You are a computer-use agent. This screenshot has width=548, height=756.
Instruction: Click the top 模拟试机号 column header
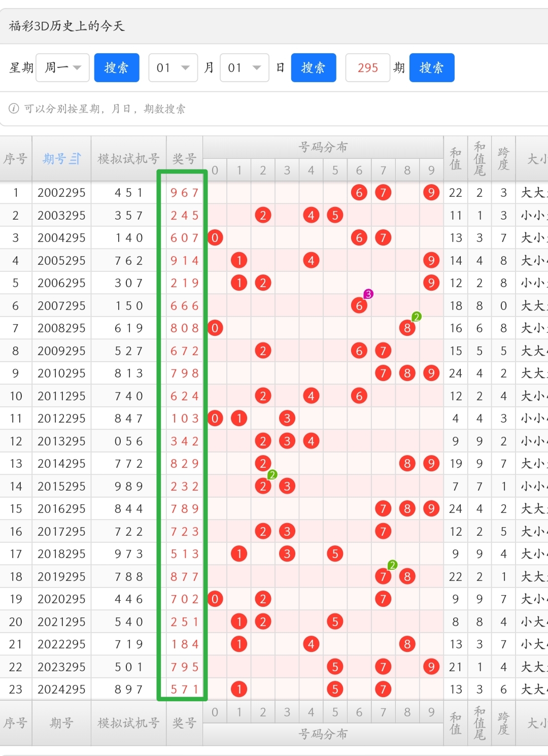click(x=128, y=159)
